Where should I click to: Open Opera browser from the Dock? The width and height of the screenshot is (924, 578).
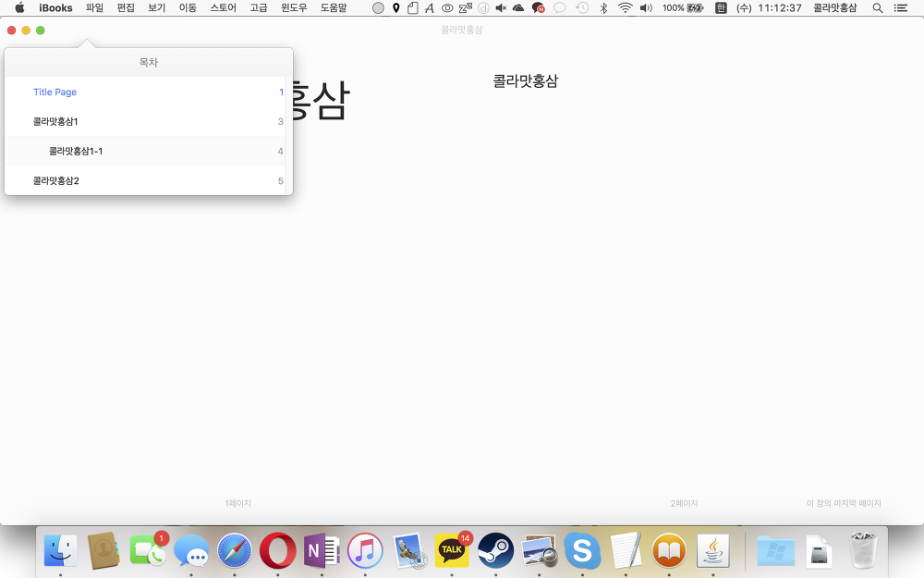278,552
